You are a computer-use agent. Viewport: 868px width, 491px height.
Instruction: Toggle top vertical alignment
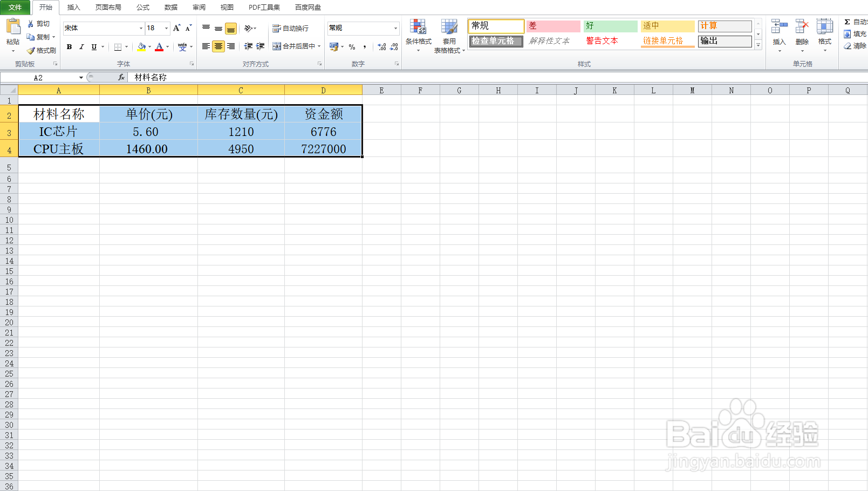point(206,28)
